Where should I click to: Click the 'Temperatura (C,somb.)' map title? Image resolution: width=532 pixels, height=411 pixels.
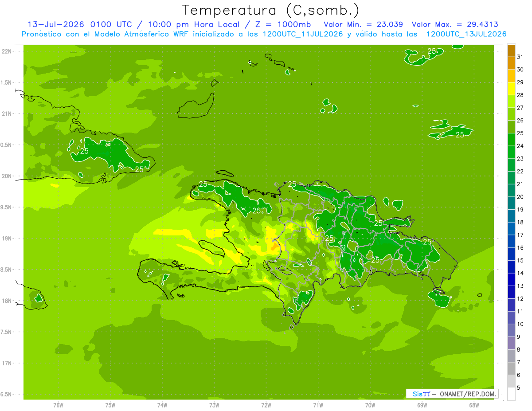click(x=270, y=10)
